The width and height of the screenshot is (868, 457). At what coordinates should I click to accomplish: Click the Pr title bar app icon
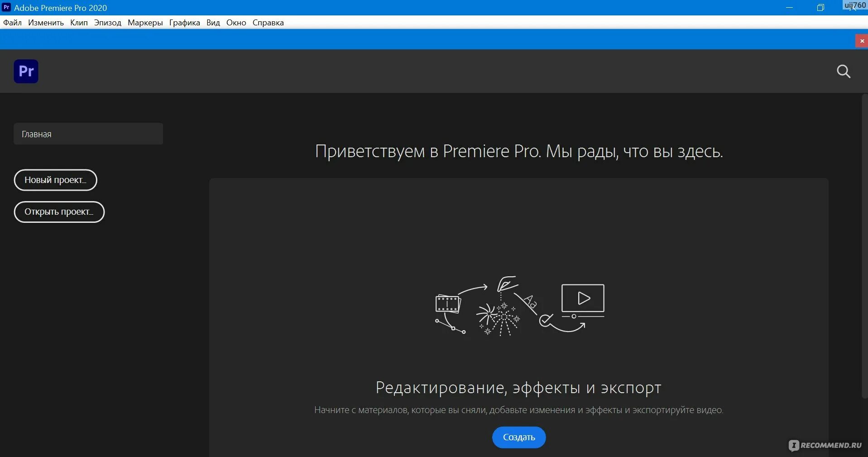[x=6, y=7]
